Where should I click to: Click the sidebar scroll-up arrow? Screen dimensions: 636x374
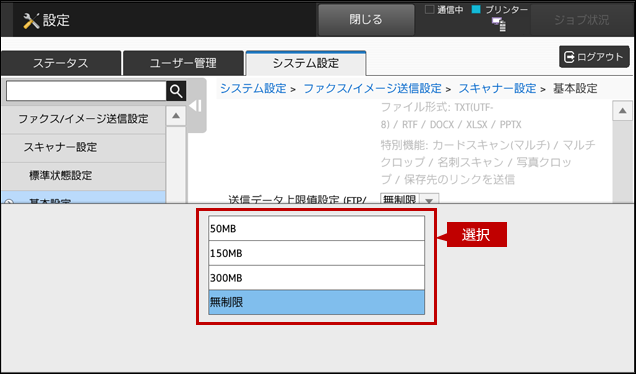click(x=176, y=116)
